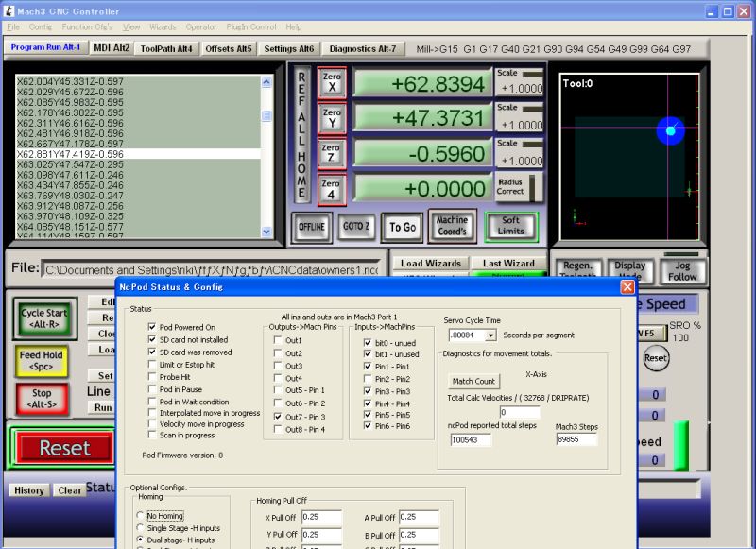Switch to Offsets Alt5 tab
Screen dimensions: 756x549
pos(228,49)
